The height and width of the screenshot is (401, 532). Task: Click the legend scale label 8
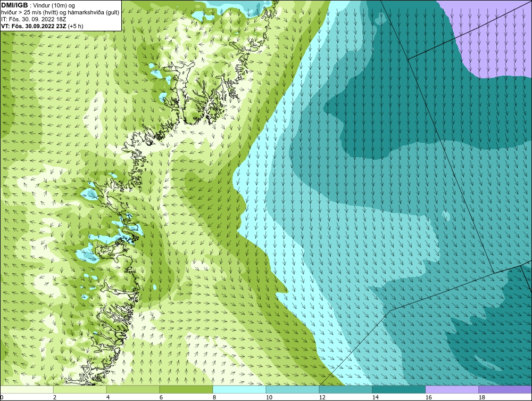[x=214, y=397]
